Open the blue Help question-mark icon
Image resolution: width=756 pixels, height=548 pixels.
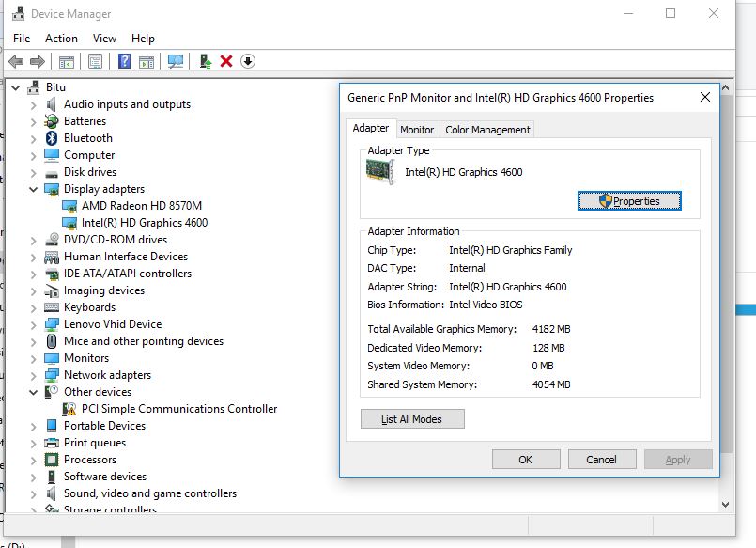coord(124,61)
